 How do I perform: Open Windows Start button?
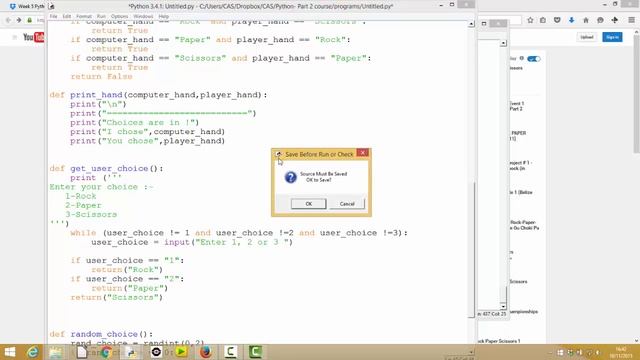(9, 352)
